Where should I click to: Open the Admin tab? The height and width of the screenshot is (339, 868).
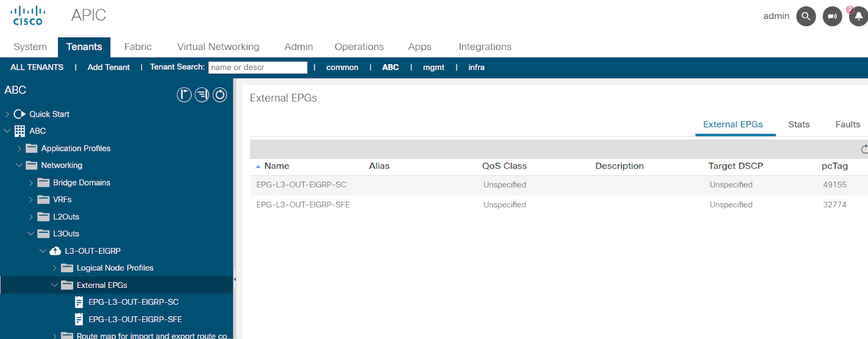click(x=298, y=47)
